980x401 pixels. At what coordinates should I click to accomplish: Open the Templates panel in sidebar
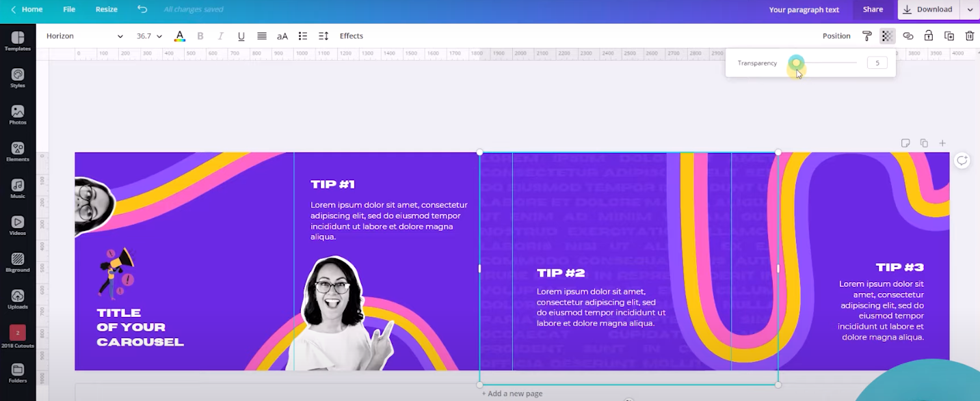[x=18, y=41]
